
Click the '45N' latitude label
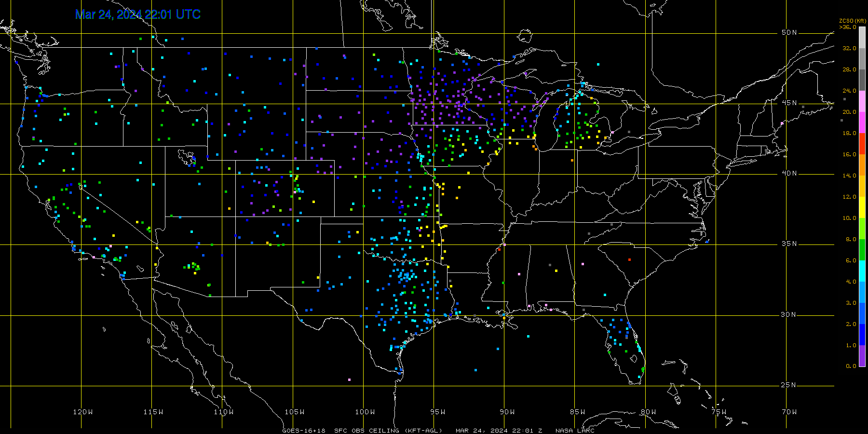click(x=789, y=103)
